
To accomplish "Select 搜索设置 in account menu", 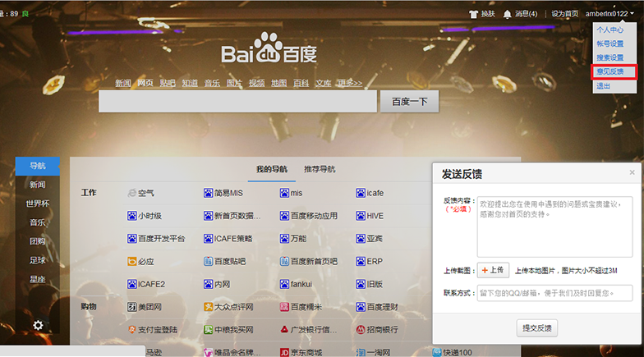I will tap(609, 57).
